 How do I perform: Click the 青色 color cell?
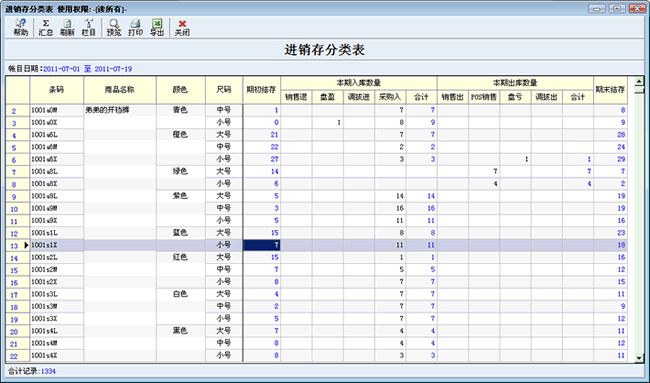tap(180, 110)
